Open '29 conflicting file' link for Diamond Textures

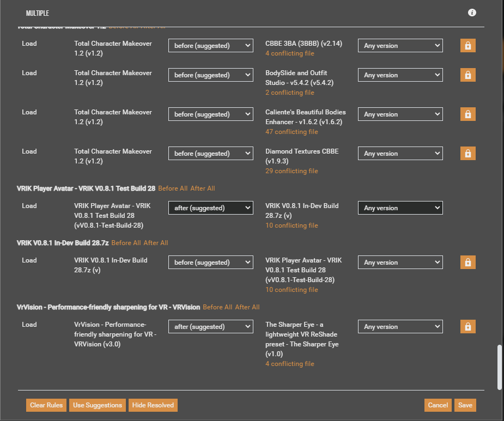click(x=292, y=171)
